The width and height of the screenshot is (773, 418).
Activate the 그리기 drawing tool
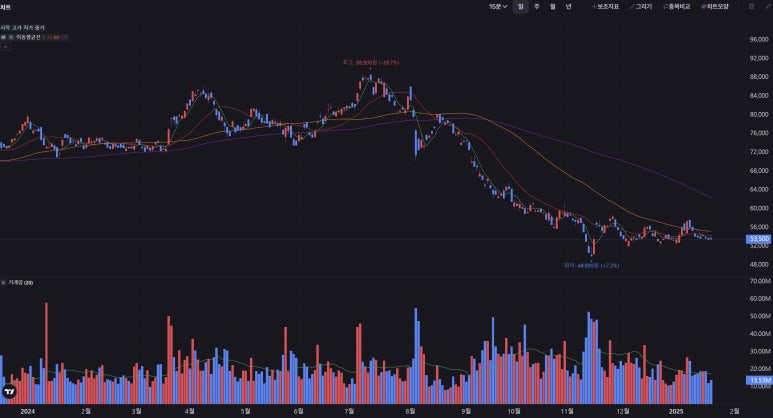(x=641, y=6)
